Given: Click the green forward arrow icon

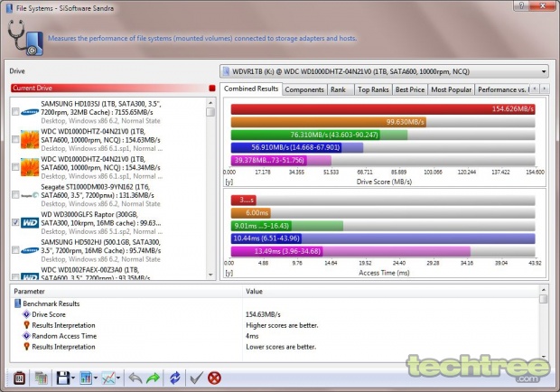Looking at the screenshot, I should pos(154,378).
